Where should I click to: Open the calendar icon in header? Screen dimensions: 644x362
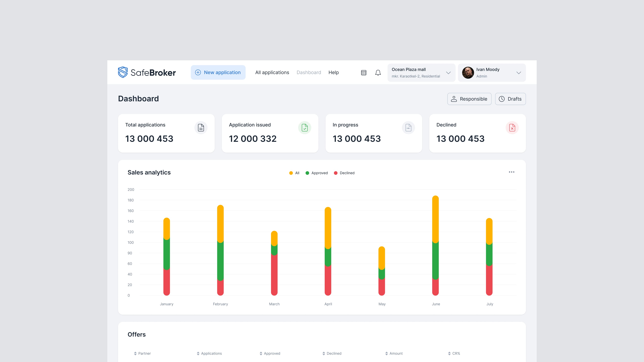point(364,73)
